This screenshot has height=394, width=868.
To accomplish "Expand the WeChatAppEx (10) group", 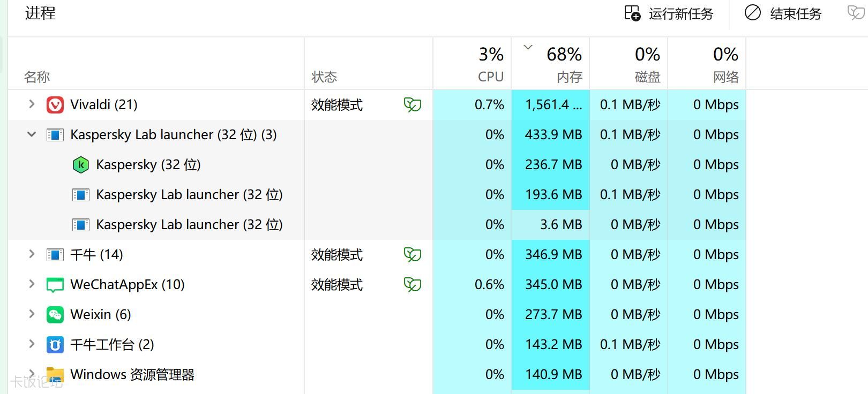I will pyautogui.click(x=32, y=284).
